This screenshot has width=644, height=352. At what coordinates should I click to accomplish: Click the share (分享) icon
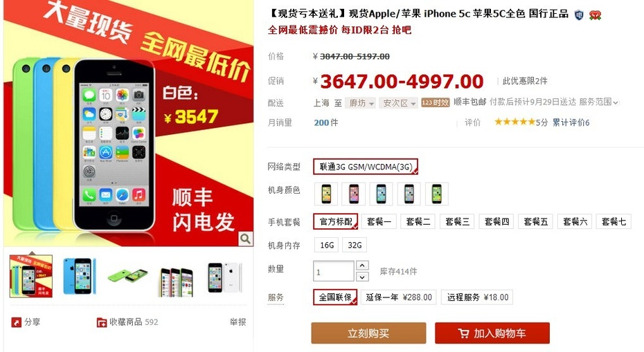[x=16, y=322]
